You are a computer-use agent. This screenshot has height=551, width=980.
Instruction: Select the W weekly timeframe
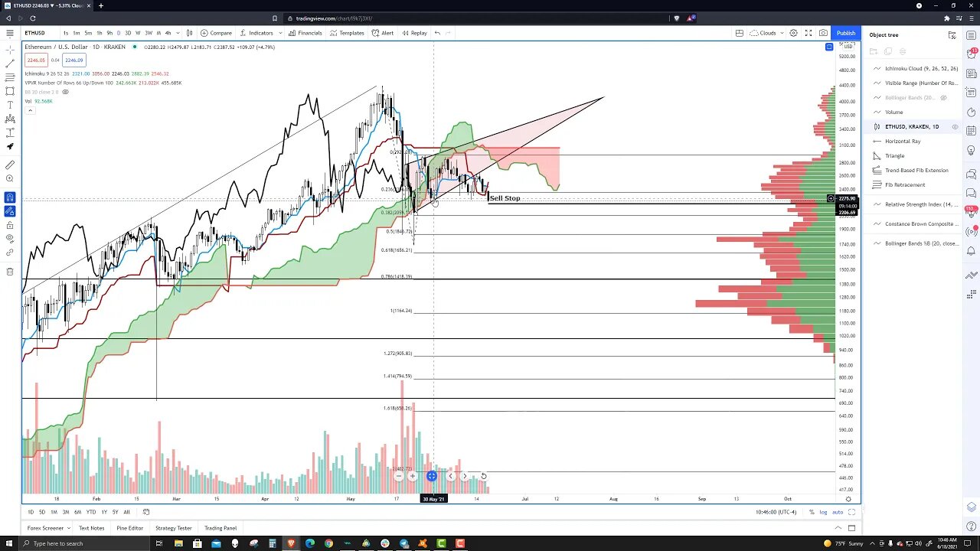138,33
